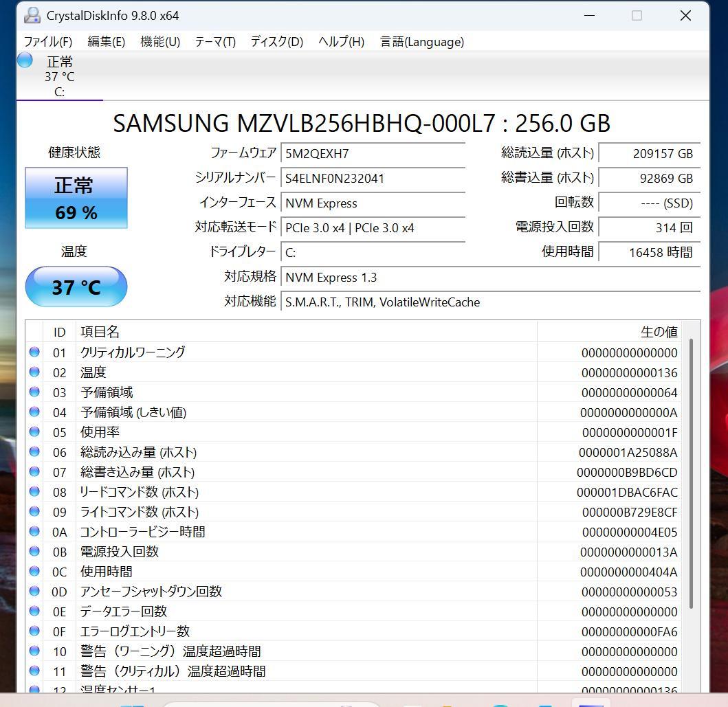Click the firmware field 5M2QEXH7
This screenshot has height=707, width=728.
(373, 153)
